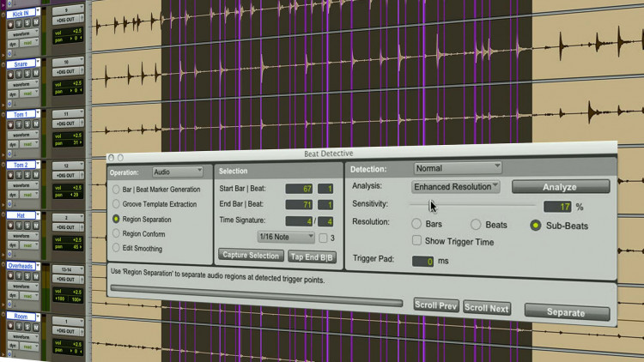Open Hat track name dropdown arrow
The image size is (644, 362).
pos(38,214)
